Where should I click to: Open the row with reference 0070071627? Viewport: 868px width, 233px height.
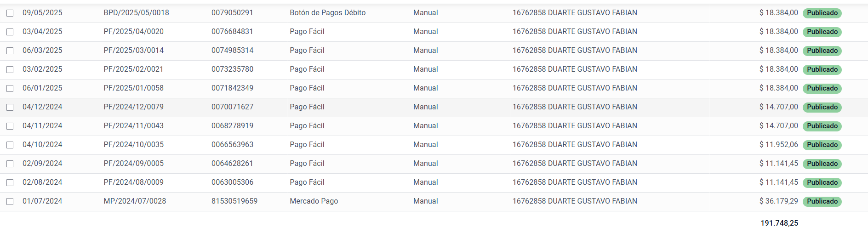click(x=232, y=107)
